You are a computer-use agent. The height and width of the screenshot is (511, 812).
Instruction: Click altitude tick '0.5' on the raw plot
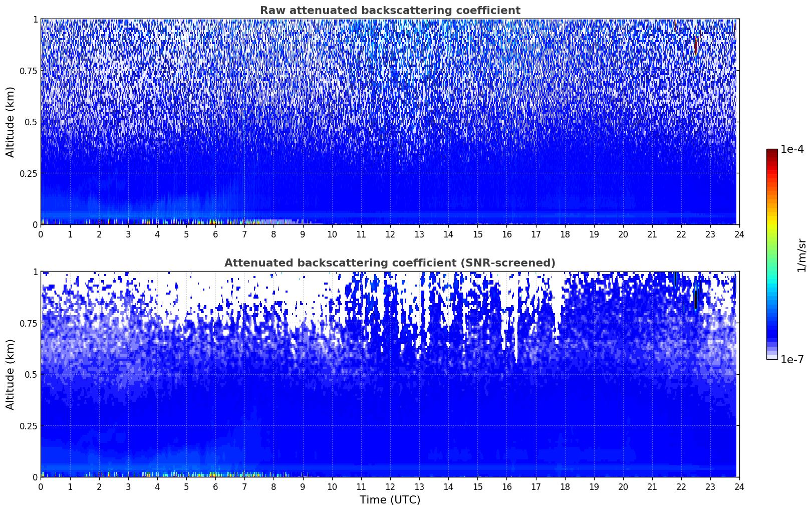31,122
